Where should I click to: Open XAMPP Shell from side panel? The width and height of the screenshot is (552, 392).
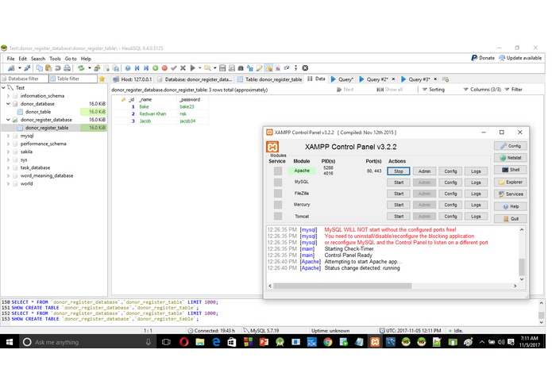point(511,170)
